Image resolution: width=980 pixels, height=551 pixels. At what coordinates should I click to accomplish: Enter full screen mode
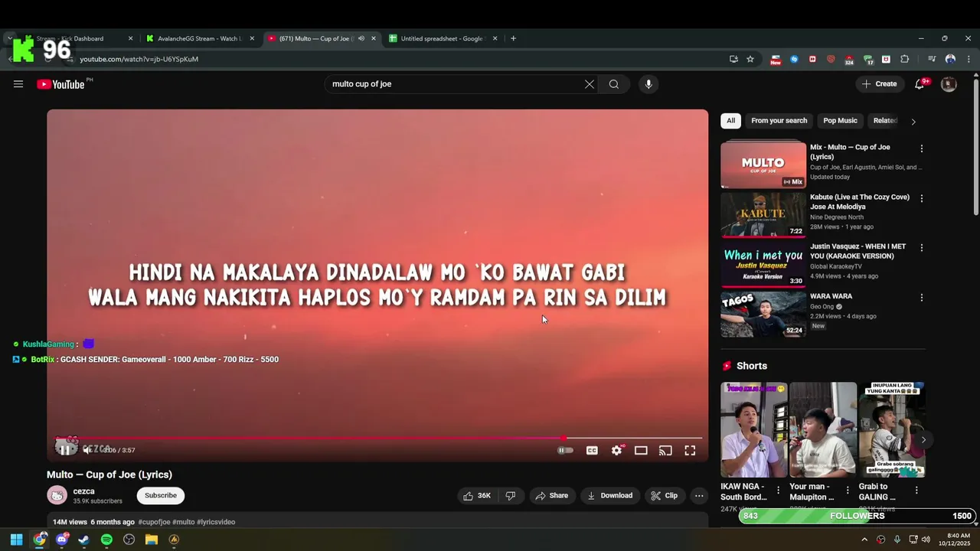[690, 451]
